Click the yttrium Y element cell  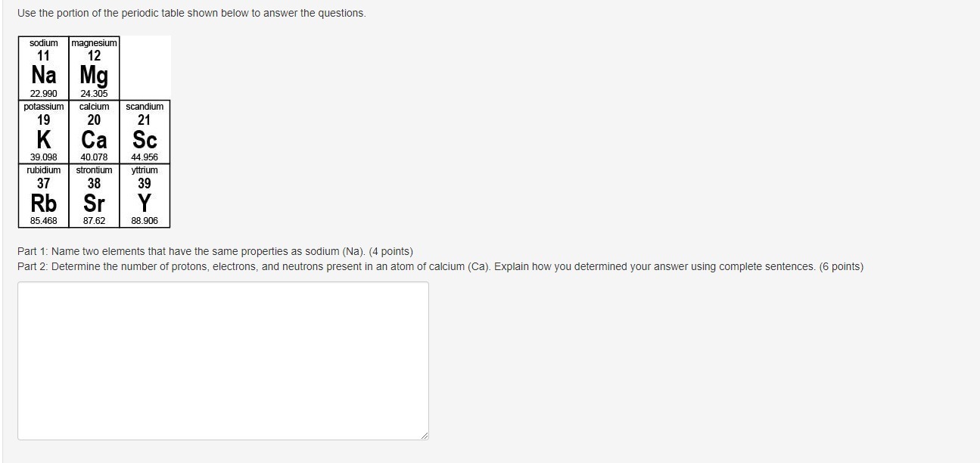coord(145,195)
